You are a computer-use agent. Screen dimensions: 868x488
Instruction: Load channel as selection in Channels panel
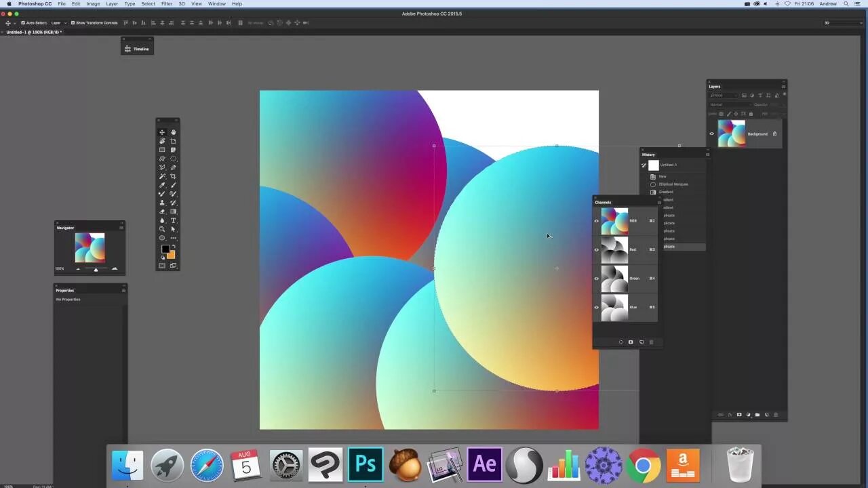[x=620, y=342]
